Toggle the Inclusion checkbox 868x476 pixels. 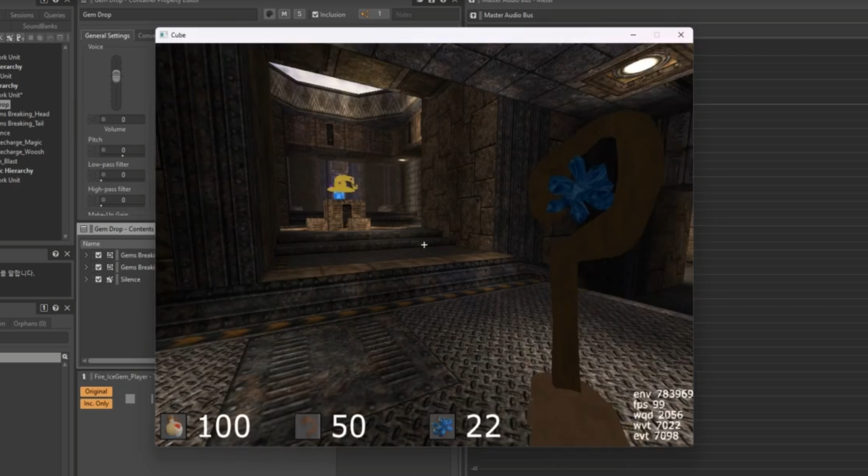click(x=315, y=15)
